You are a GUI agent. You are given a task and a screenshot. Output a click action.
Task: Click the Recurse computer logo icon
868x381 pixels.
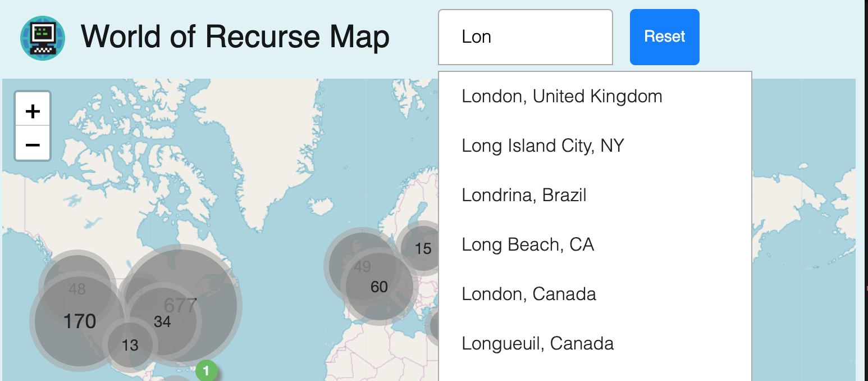[x=43, y=37]
